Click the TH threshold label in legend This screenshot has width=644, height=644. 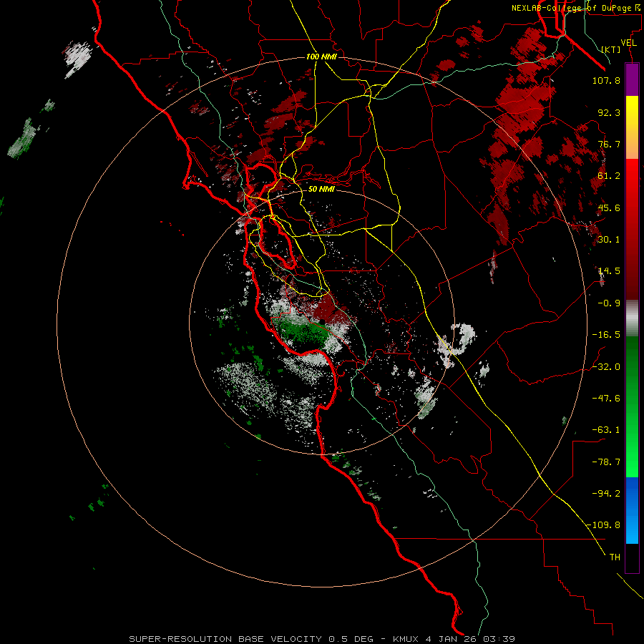pos(615,557)
